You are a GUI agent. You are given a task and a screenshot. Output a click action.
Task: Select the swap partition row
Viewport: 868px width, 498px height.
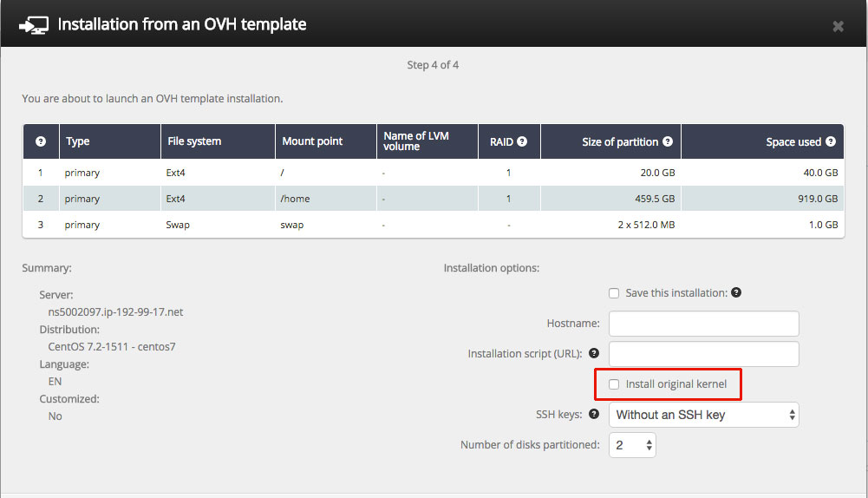pos(434,225)
